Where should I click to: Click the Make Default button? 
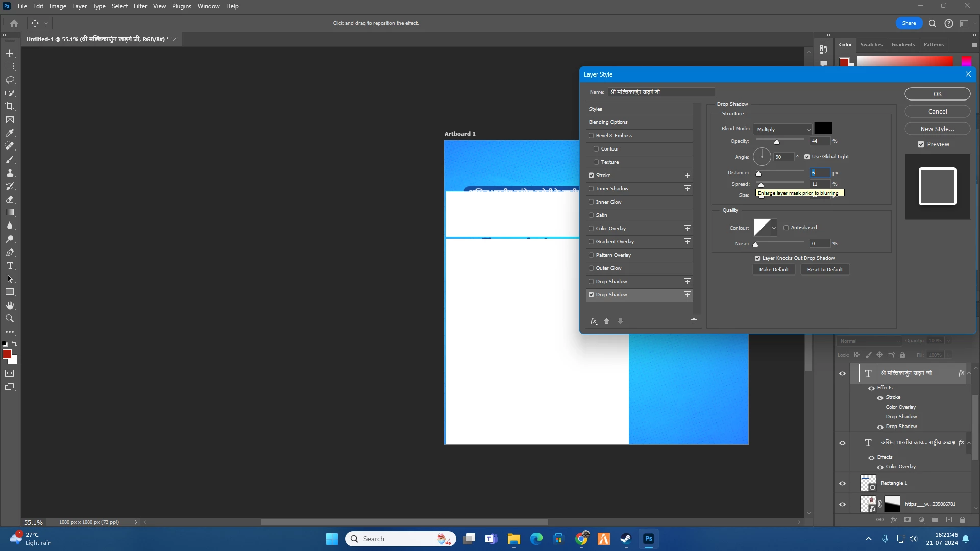(773, 269)
